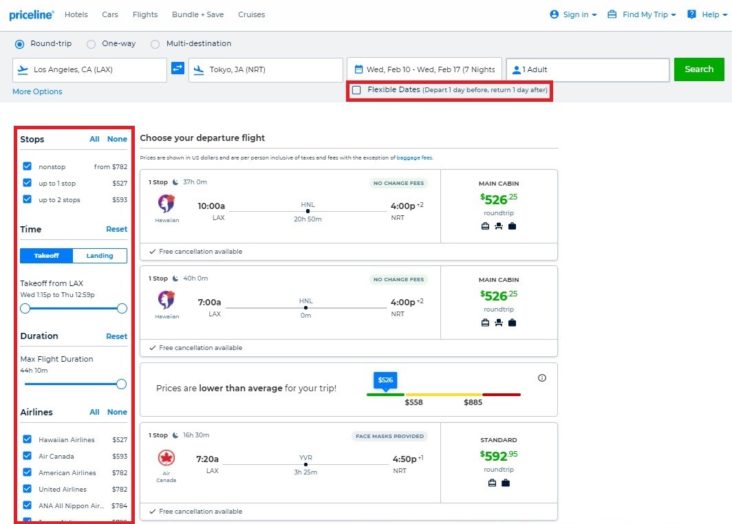Click the Max Flight Duration slider handle

point(121,384)
